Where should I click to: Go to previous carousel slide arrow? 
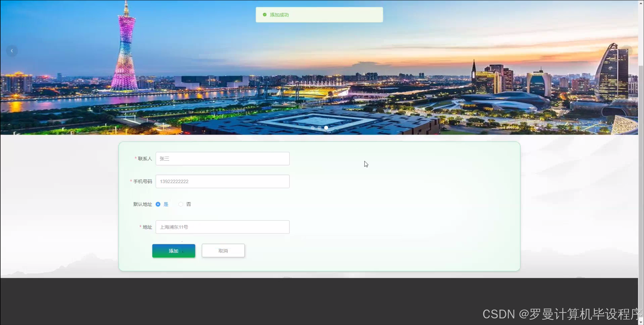[x=12, y=51]
